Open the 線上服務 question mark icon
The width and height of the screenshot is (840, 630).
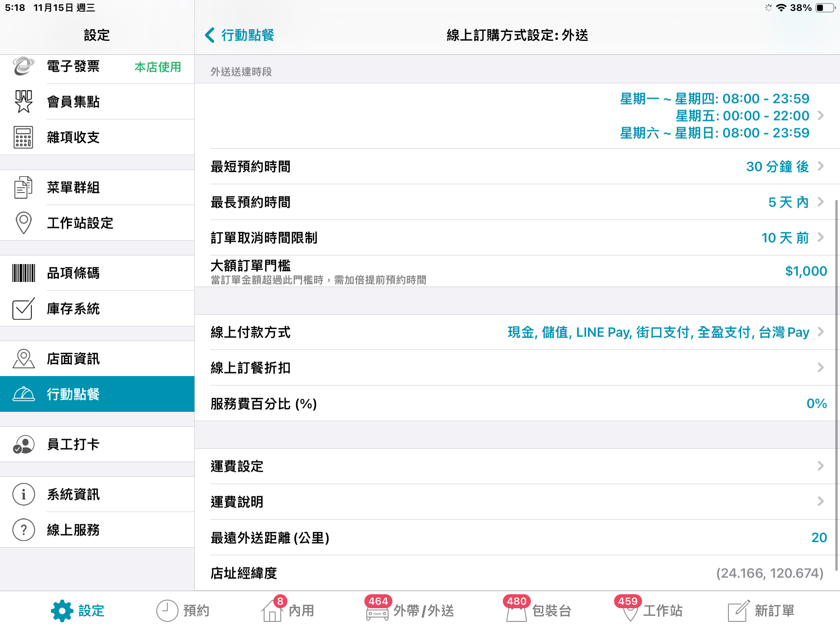coord(23,530)
